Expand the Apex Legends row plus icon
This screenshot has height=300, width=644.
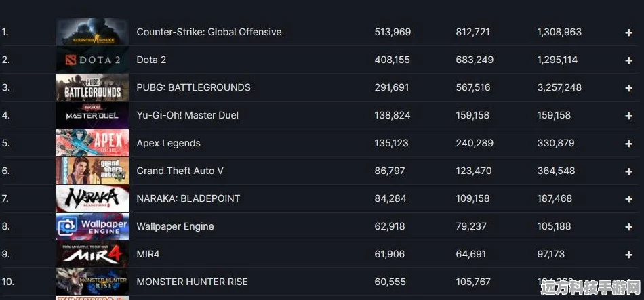(x=628, y=144)
